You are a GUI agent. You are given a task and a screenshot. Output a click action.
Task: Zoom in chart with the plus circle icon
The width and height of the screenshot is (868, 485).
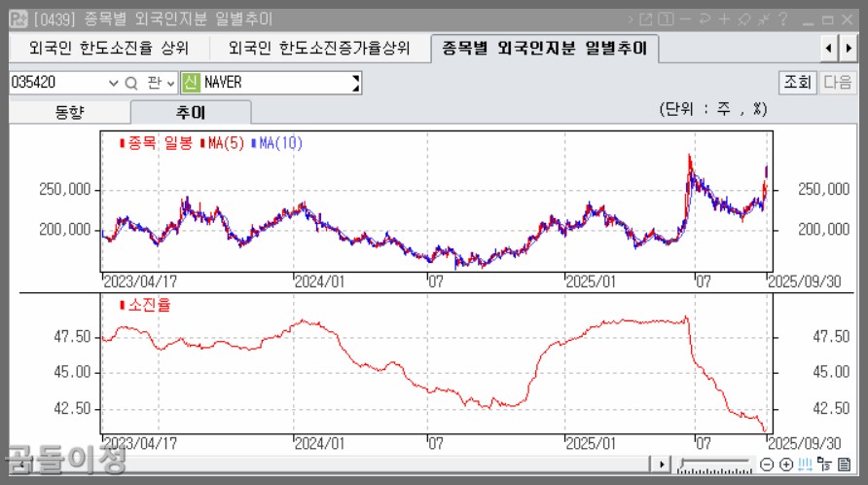pyautogui.click(x=786, y=464)
